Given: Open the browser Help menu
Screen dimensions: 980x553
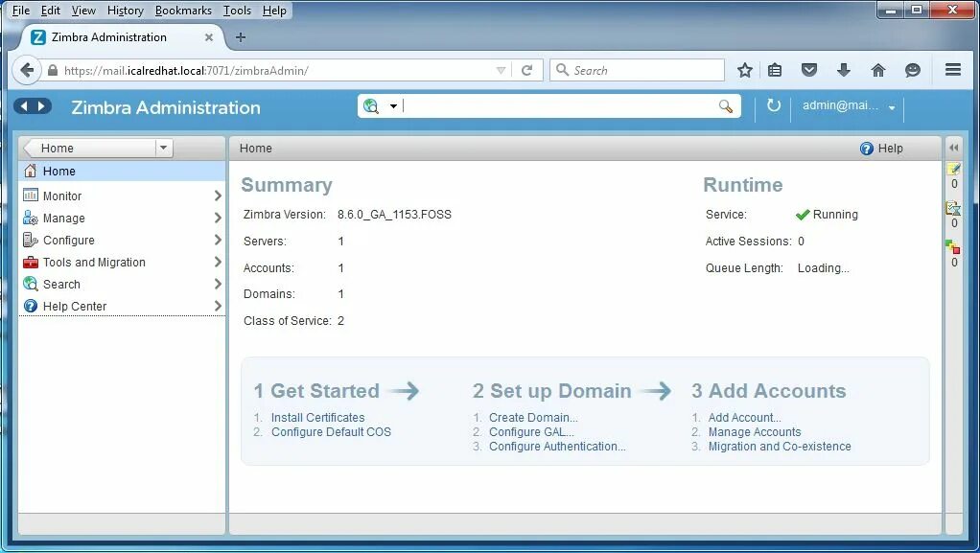Looking at the screenshot, I should [273, 10].
